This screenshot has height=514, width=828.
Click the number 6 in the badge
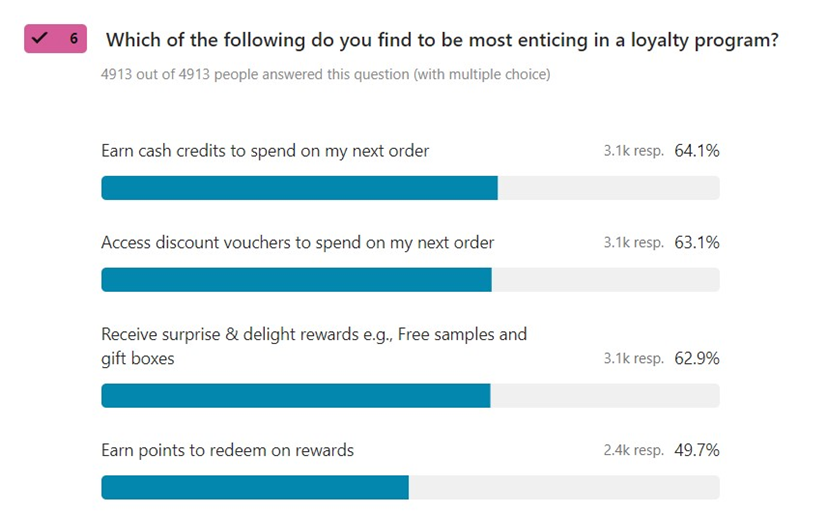pyautogui.click(x=74, y=39)
